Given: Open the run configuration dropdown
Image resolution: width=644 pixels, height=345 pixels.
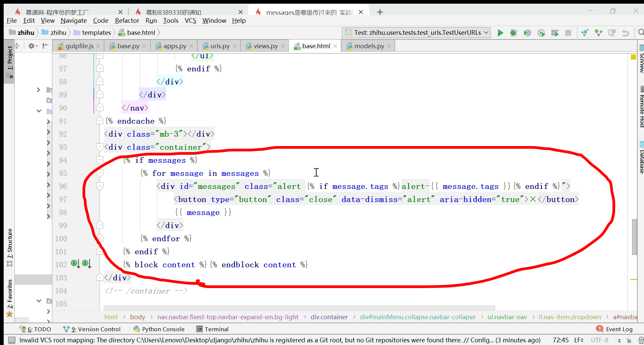Looking at the screenshot, I should click(416, 33).
